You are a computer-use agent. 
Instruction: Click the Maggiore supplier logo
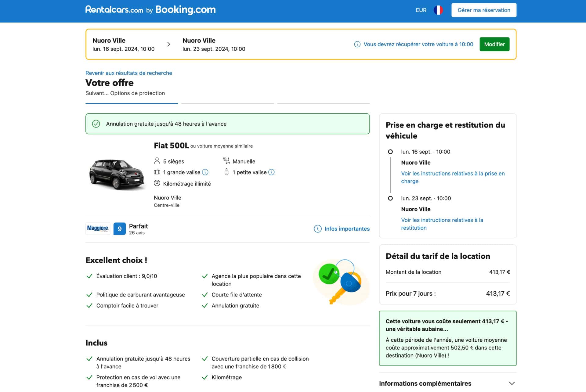(98, 228)
